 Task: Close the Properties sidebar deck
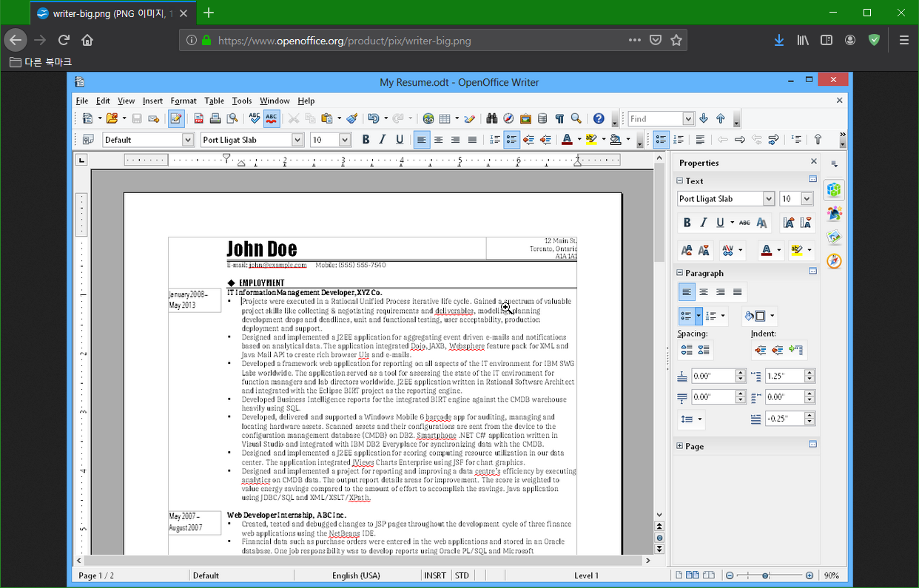pos(814,162)
